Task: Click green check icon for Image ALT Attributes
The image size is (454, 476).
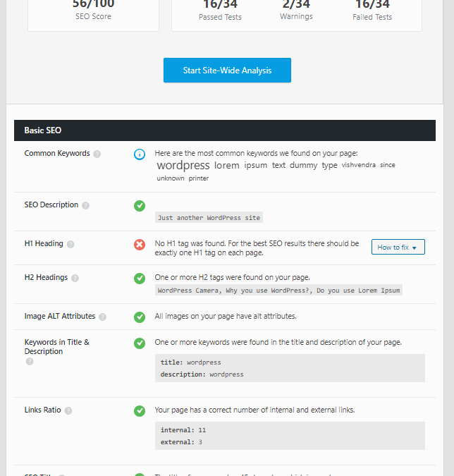Action: click(140, 317)
